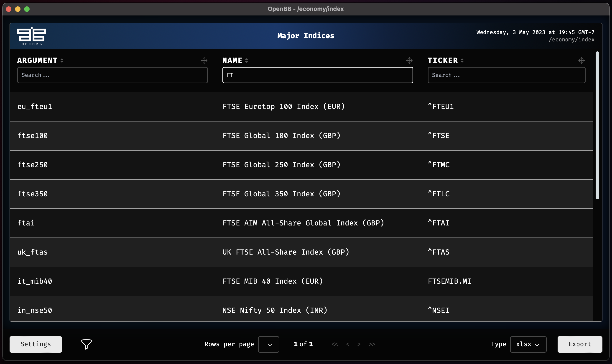
Task: Click the NAME search field containing FT
Action: click(318, 75)
